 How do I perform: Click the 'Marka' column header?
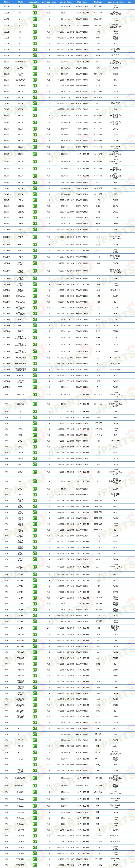(7, 2)
